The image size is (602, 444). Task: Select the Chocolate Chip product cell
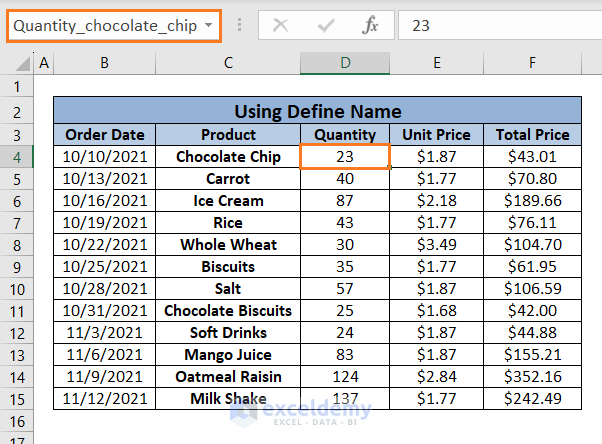228,156
